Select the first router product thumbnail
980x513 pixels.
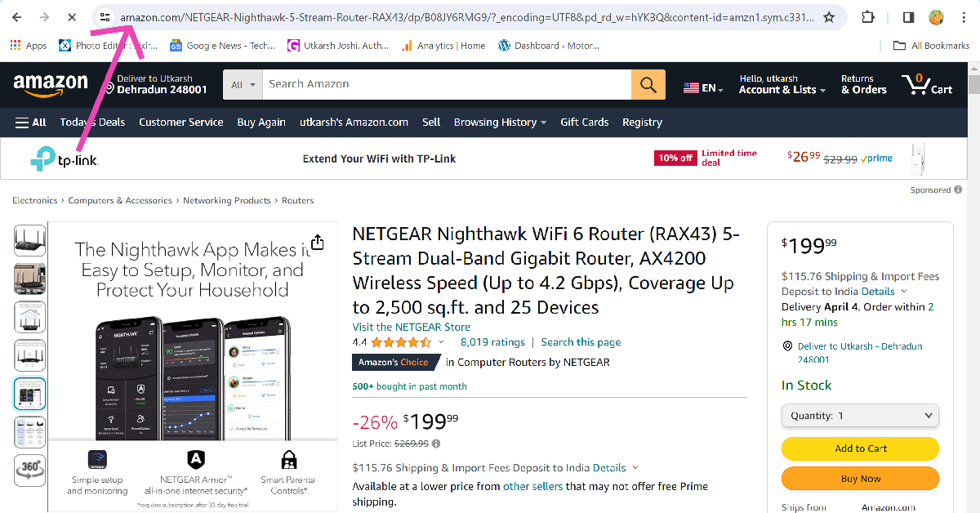click(x=30, y=239)
